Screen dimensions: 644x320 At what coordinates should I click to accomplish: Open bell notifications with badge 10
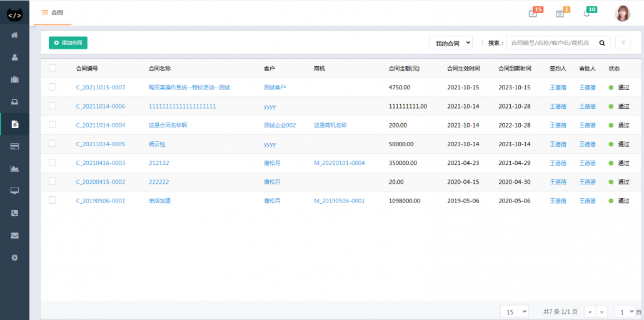tap(586, 14)
